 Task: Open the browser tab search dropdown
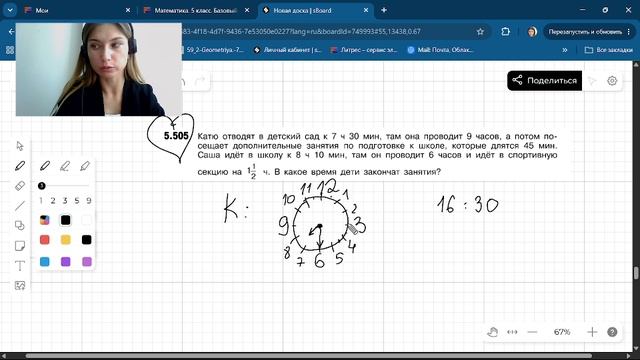click(x=10, y=10)
